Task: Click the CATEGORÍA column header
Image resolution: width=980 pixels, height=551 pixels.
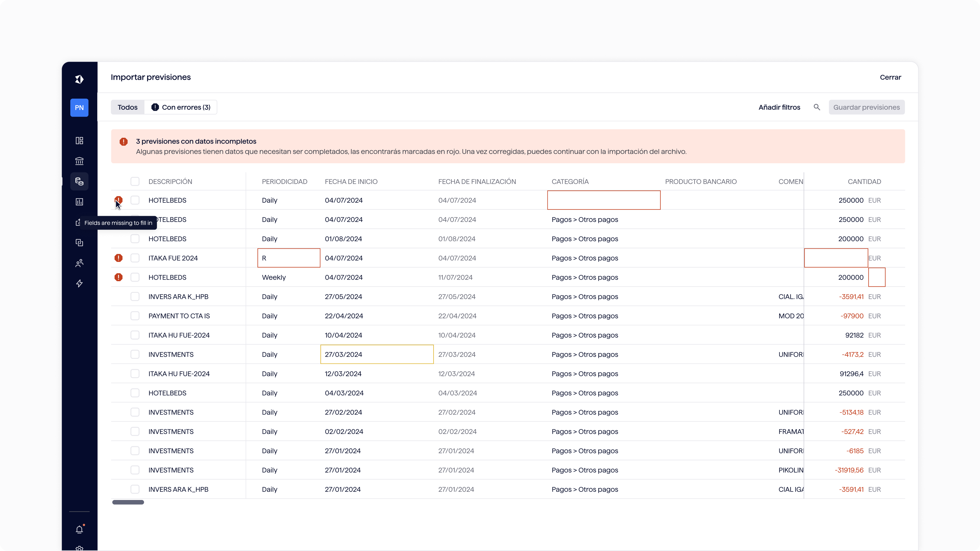Action: point(570,182)
